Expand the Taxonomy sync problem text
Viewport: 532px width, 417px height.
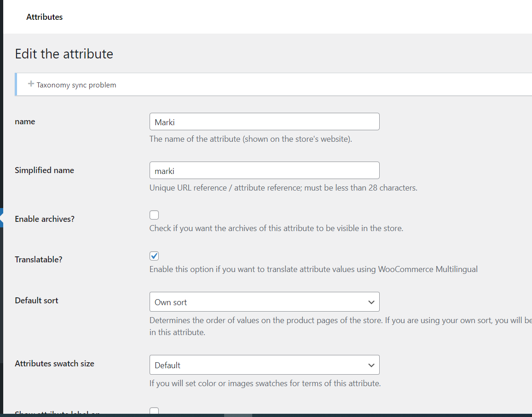point(76,85)
